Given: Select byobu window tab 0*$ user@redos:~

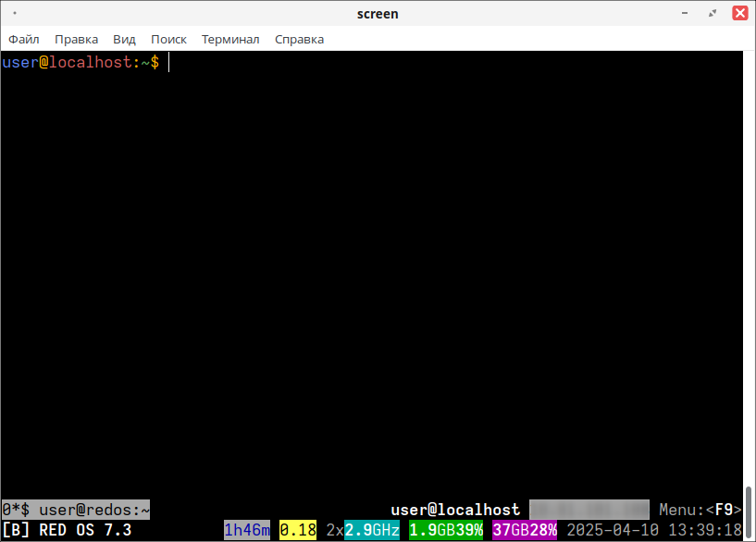Looking at the screenshot, I should 76,510.
